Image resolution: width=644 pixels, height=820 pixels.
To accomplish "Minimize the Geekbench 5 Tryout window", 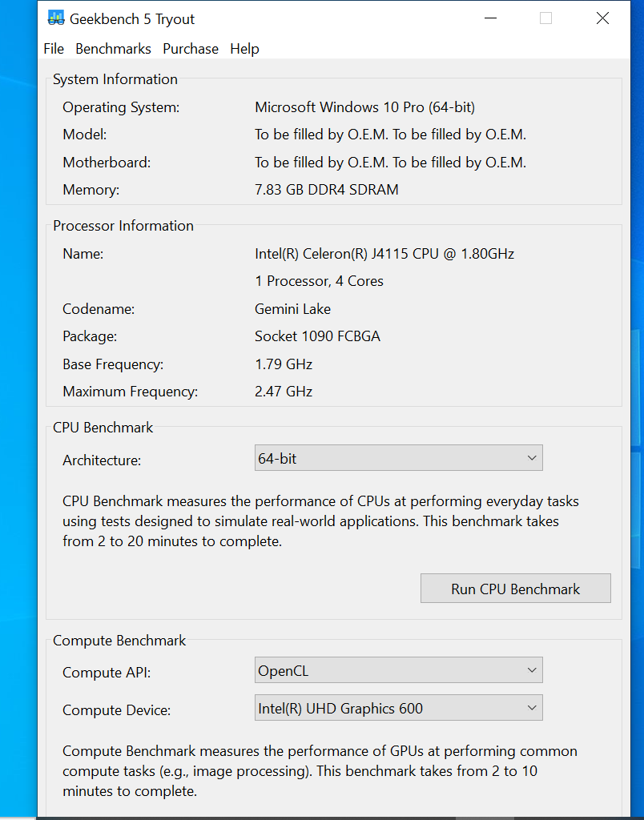I will (489, 18).
